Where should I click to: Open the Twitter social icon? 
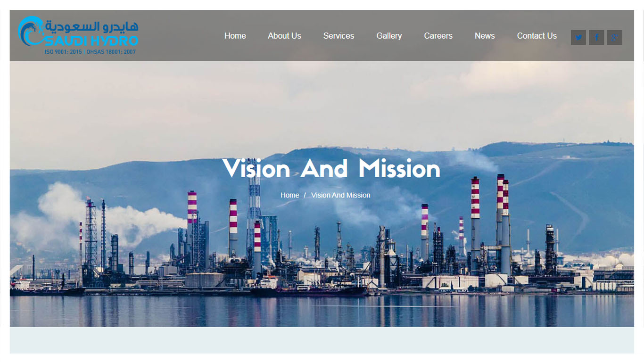click(578, 37)
